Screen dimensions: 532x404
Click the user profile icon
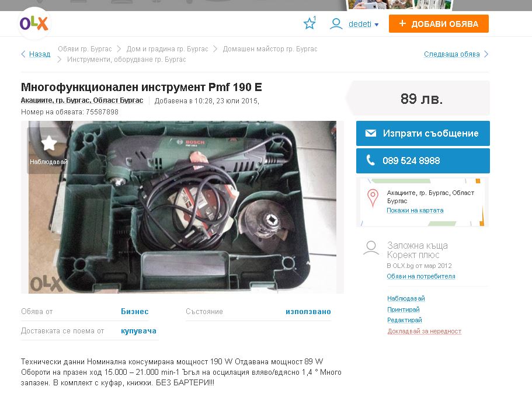(x=336, y=24)
